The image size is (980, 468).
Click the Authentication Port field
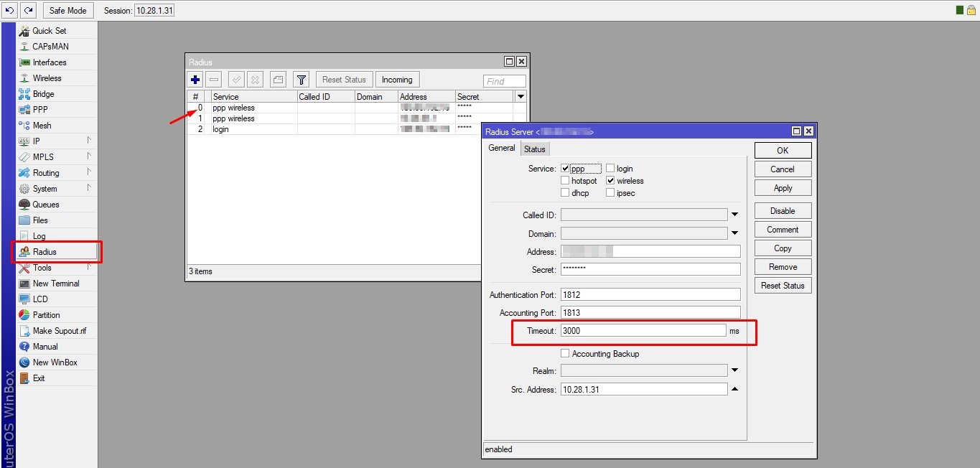pyautogui.click(x=650, y=294)
